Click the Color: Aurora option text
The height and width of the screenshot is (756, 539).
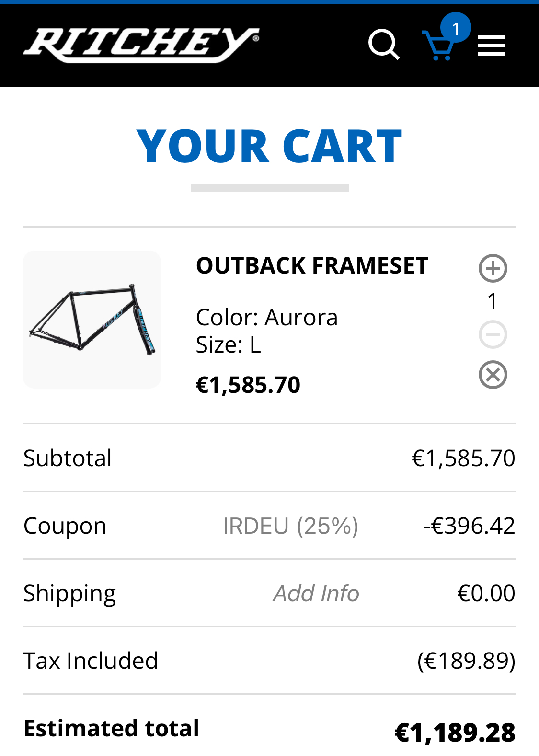tap(267, 317)
